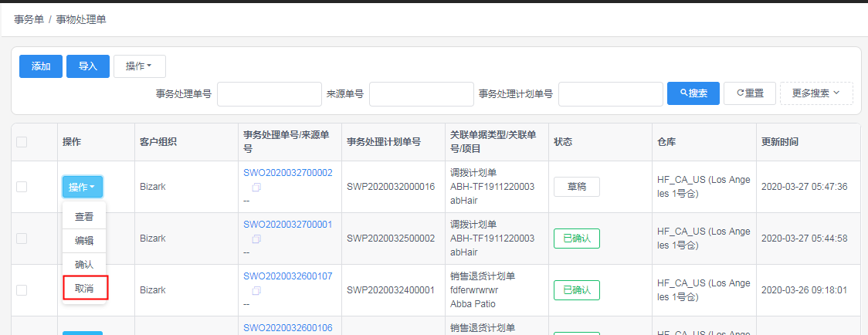Click timestamp 2020-03-26 09:18:01

pos(805,290)
